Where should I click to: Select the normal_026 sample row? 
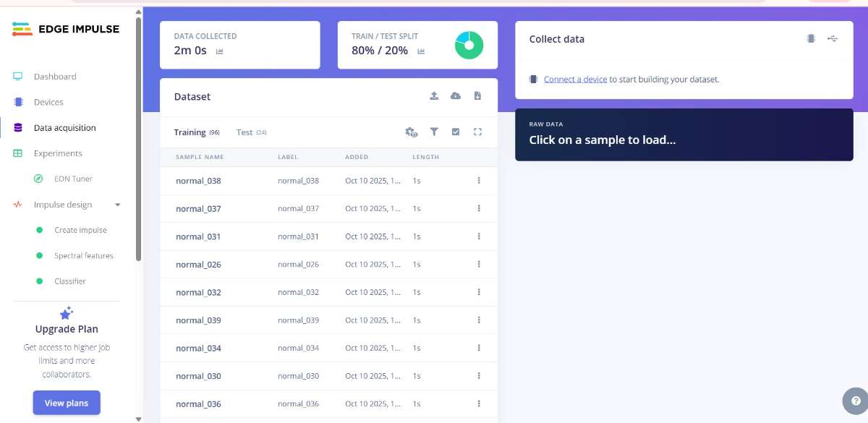(199, 265)
